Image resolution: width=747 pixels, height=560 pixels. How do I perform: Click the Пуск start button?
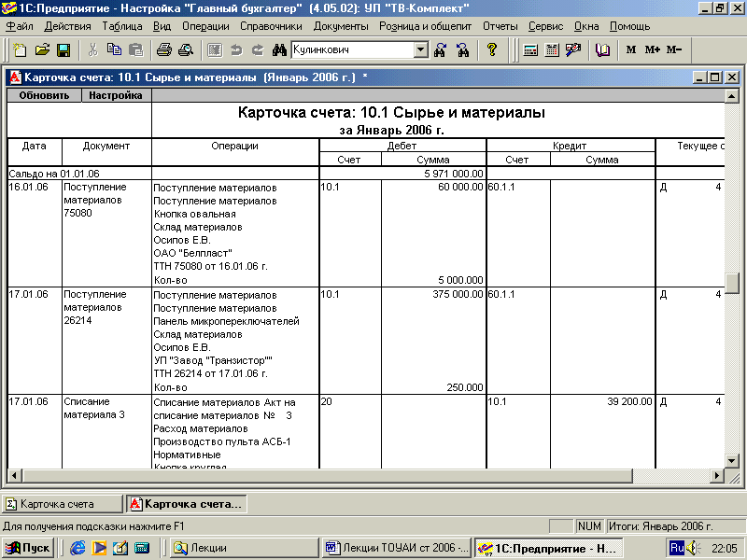(27, 548)
